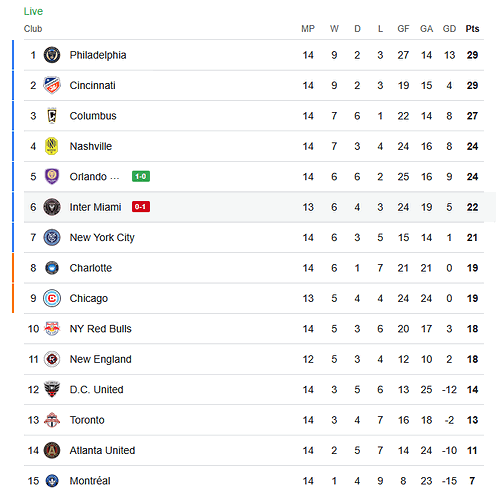Image resolution: width=500 pixels, height=500 pixels.
Task: Click the D.C. United crest icon
Action: click(52, 389)
